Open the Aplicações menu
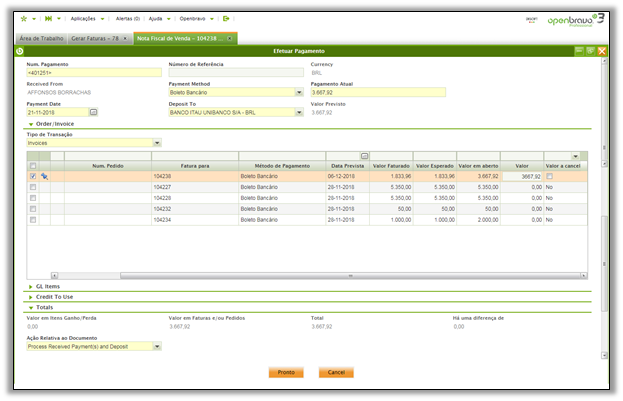 [83, 18]
